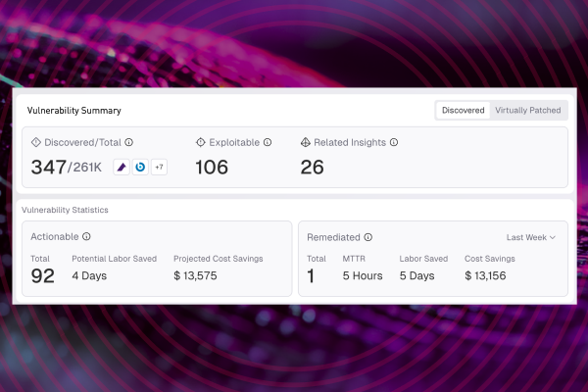Screen dimensions: 588x392
Task: Click the $ 13,575 projected cost savings
Action: 195,275
